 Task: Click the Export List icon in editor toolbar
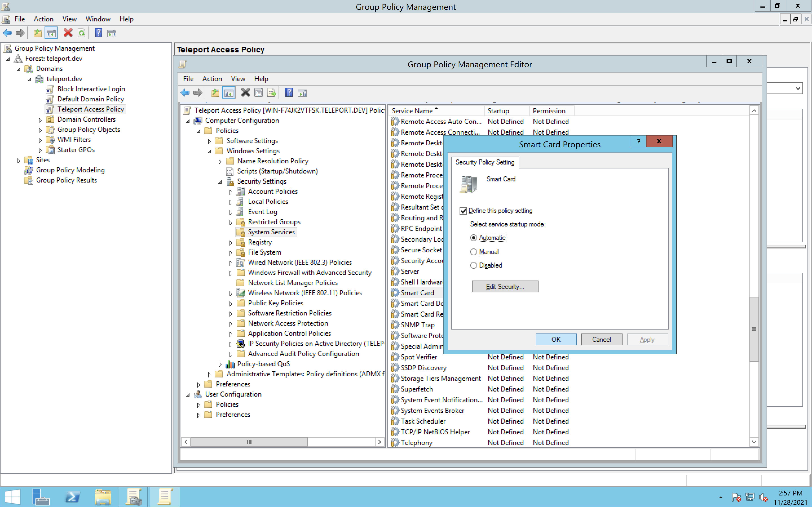[x=272, y=93]
